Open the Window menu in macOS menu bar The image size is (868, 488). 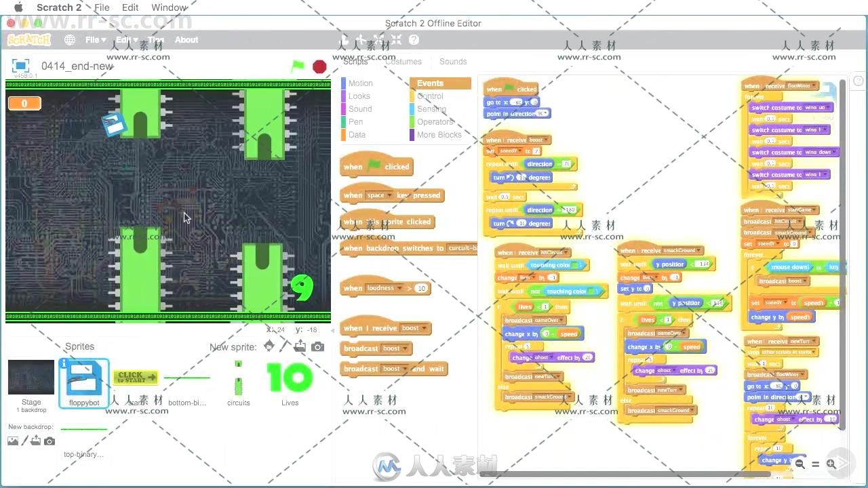pyautogui.click(x=169, y=7)
